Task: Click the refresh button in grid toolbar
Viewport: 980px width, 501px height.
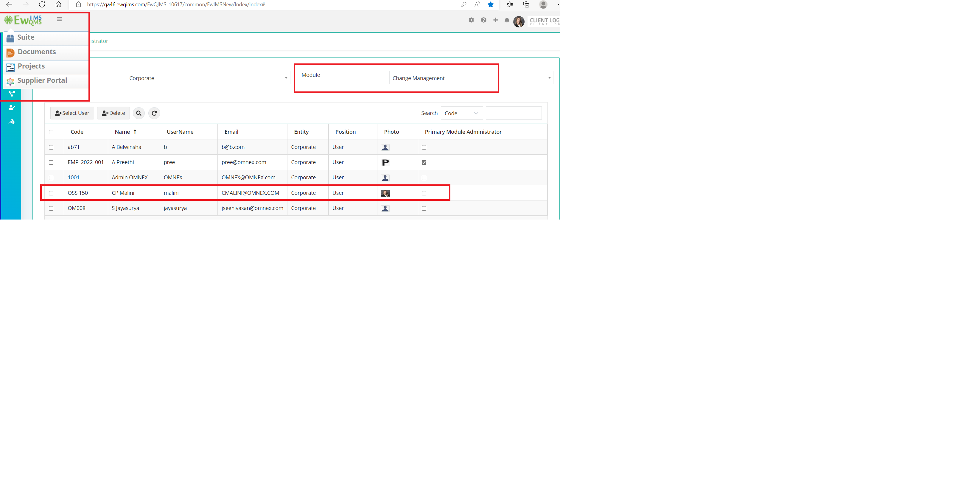Action: coord(154,113)
